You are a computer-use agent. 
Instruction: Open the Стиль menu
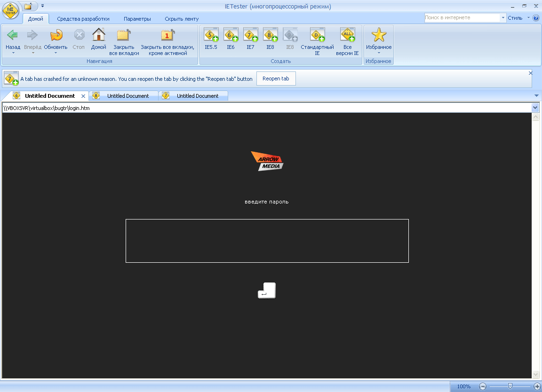click(518, 18)
